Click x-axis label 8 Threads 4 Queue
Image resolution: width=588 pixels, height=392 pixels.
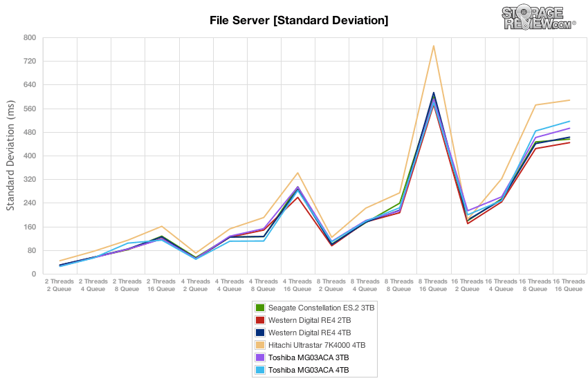(x=365, y=286)
